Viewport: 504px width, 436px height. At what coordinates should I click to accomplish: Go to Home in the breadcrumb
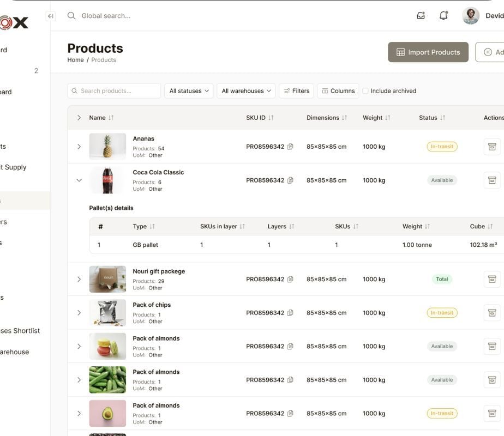[x=75, y=60]
